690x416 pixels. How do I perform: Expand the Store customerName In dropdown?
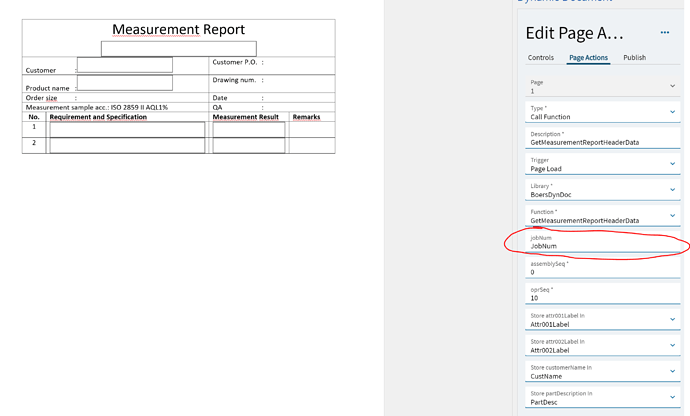click(x=602, y=372)
